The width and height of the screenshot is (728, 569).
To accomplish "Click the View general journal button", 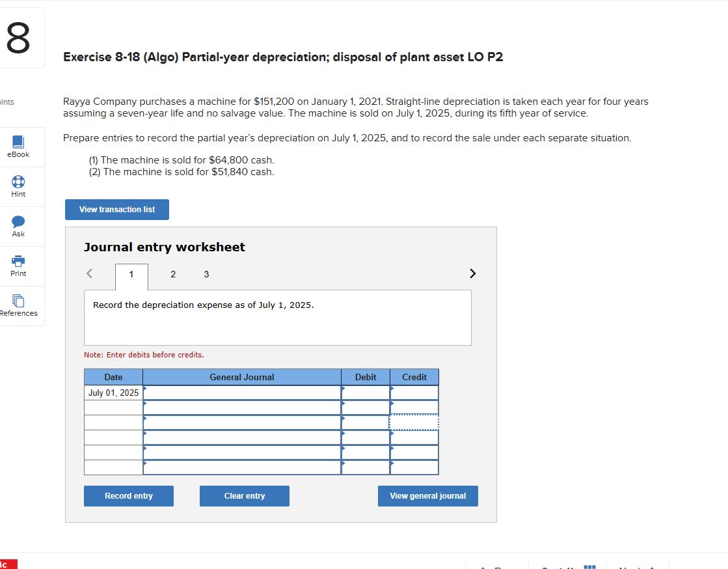I will (427, 496).
